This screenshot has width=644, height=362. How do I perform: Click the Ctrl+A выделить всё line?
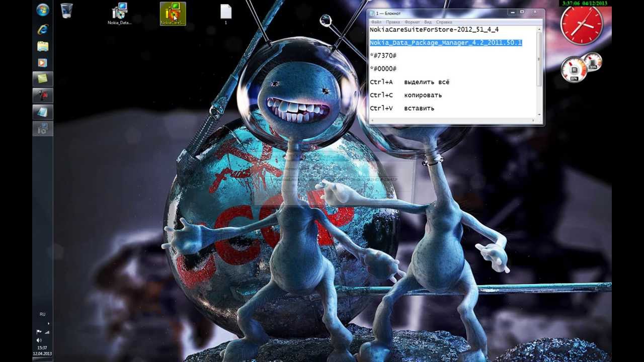(x=410, y=82)
